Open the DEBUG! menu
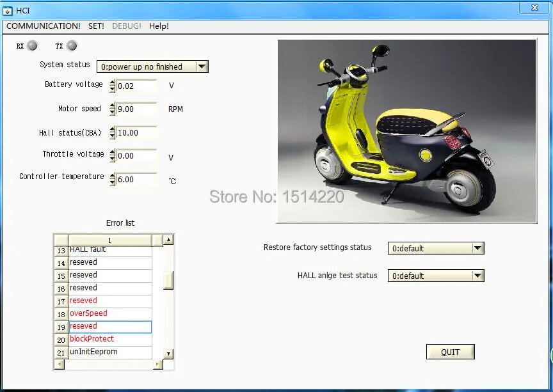This screenshot has width=553, height=392. click(126, 26)
